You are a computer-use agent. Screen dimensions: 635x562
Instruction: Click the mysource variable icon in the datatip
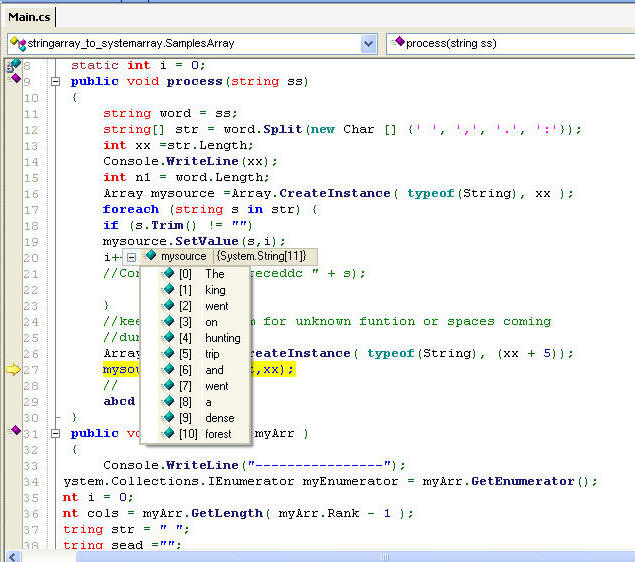151,257
